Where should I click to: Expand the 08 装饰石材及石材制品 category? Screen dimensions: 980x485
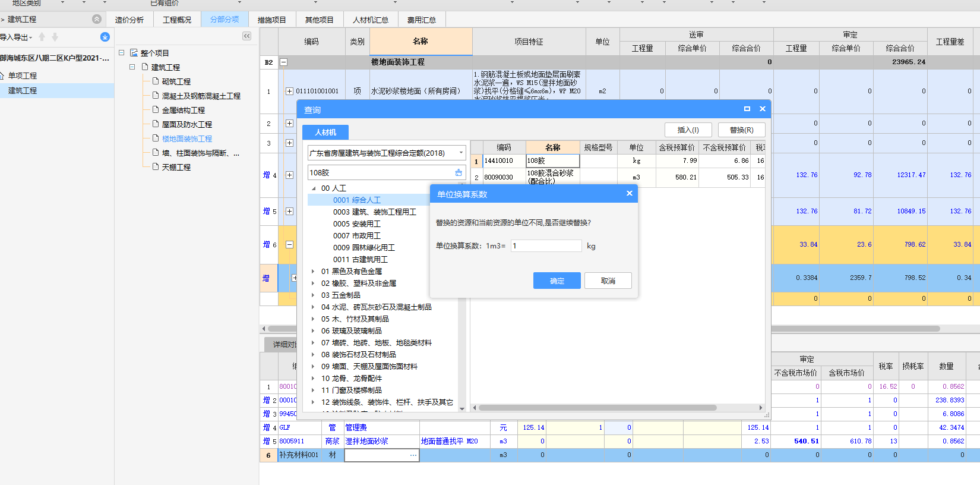[x=314, y=355]
